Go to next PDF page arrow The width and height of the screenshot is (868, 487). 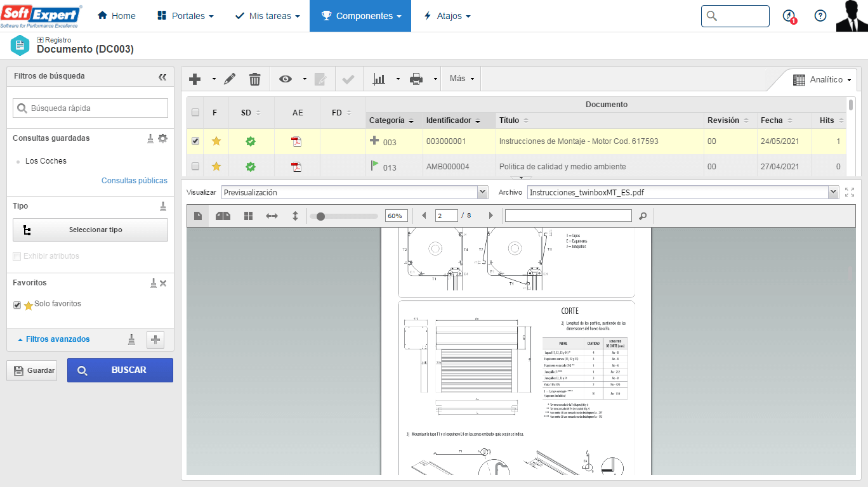pos(490,216)
